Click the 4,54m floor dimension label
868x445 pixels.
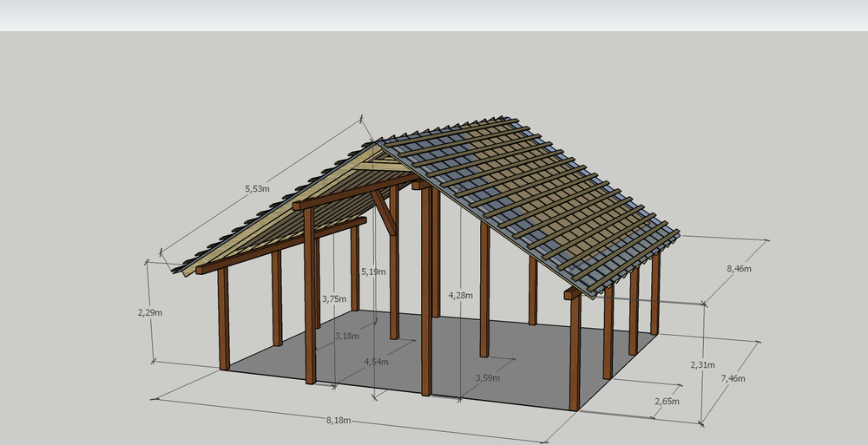[376, 361]
